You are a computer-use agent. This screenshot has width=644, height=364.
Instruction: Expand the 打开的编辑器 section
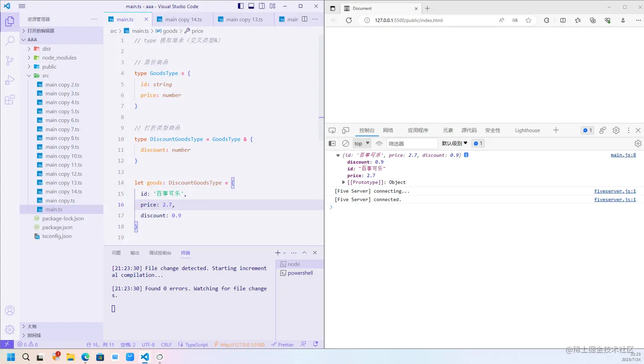click(61, 31)
